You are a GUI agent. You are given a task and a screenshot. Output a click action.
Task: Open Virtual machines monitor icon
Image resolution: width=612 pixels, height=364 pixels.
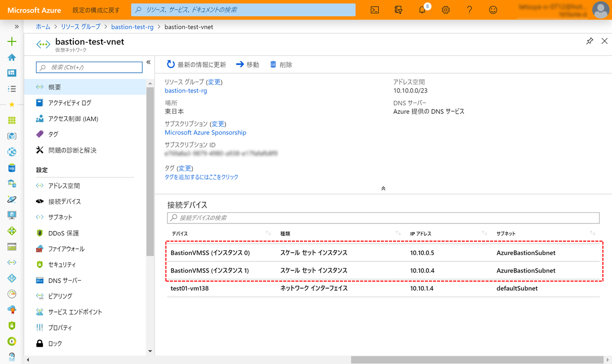(x=12, y=215)
